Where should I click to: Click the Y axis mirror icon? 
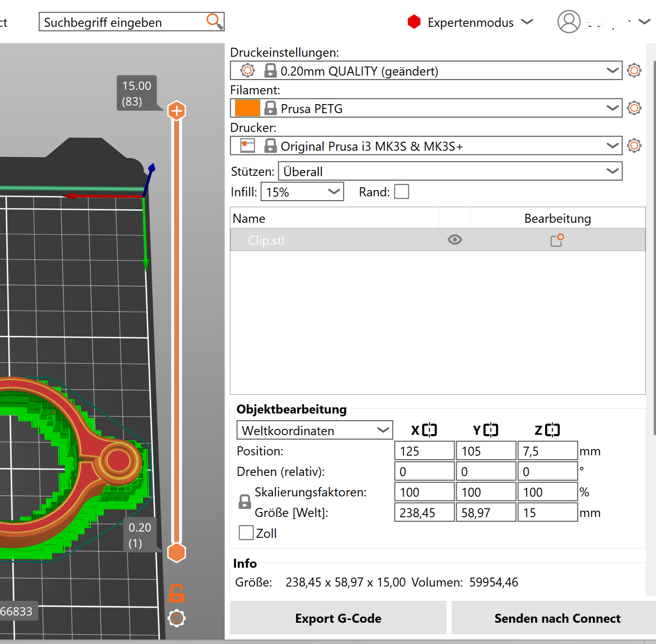(491, 430)
